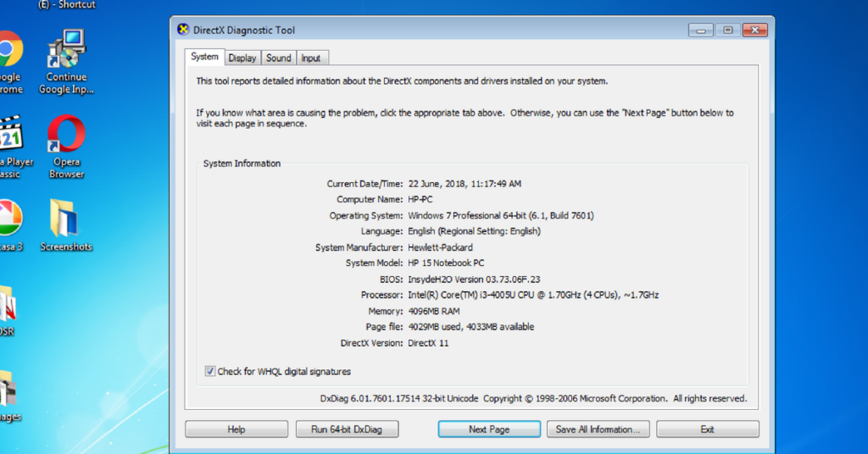Image resolution: width=868 pixels, height=454 pixels.
Task: Click Save All Information button
Action: (x=598, y=429)
